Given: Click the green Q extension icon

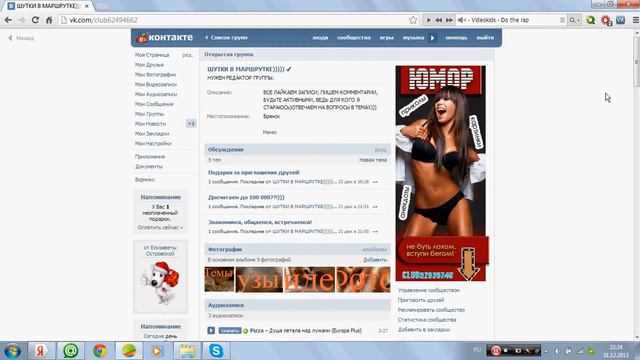Looking at the screenshot, I should click(591, 20).
